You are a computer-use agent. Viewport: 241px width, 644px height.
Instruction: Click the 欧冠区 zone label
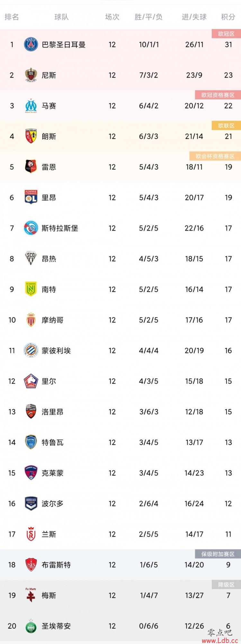coord(226,34)
